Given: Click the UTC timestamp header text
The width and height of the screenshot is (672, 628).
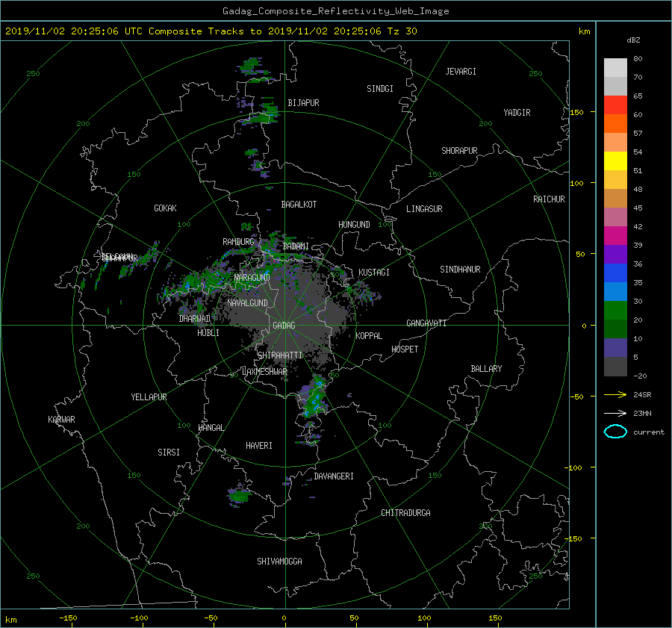Looking at the screenshot, I should [211, 31].
